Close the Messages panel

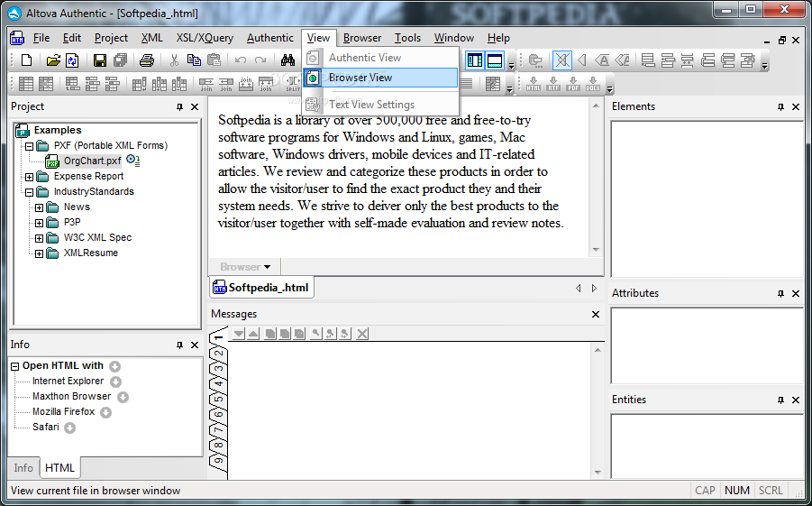coord(596,314)
